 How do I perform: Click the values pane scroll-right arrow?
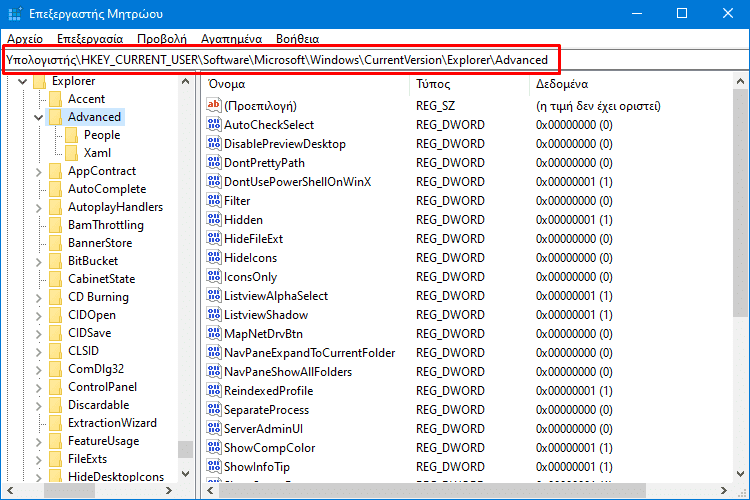724,490
